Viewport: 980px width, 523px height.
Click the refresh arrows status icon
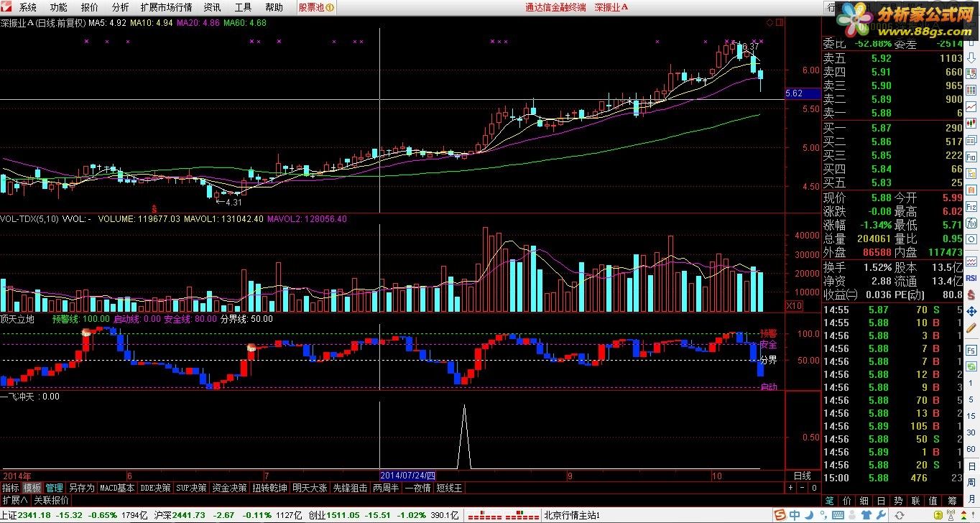(900, 515)
